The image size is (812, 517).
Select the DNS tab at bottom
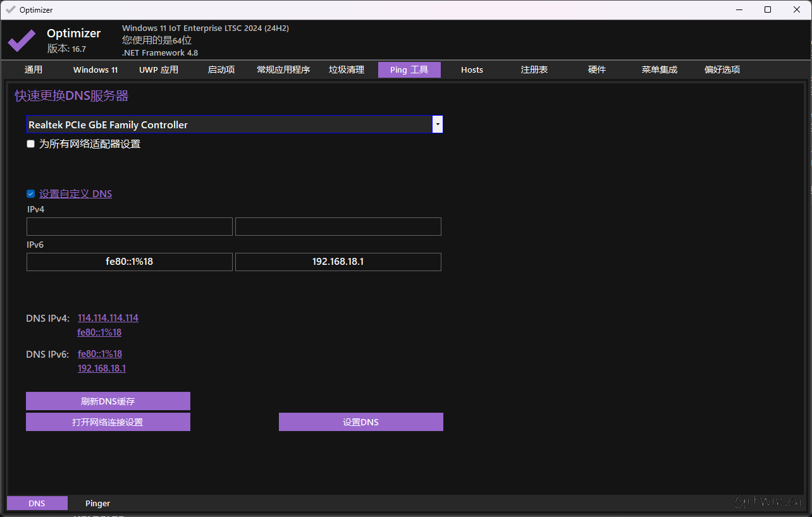pos(37,503)
